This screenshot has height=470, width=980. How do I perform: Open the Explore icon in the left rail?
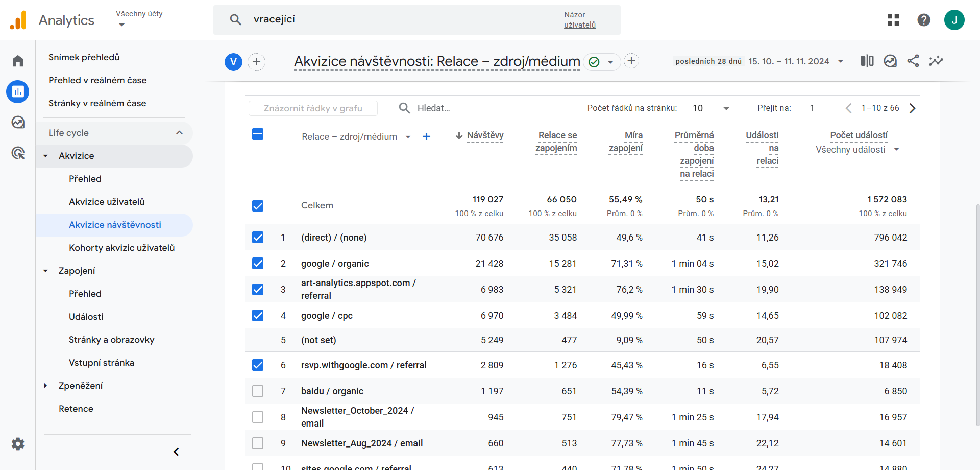[x=18, y=122]
